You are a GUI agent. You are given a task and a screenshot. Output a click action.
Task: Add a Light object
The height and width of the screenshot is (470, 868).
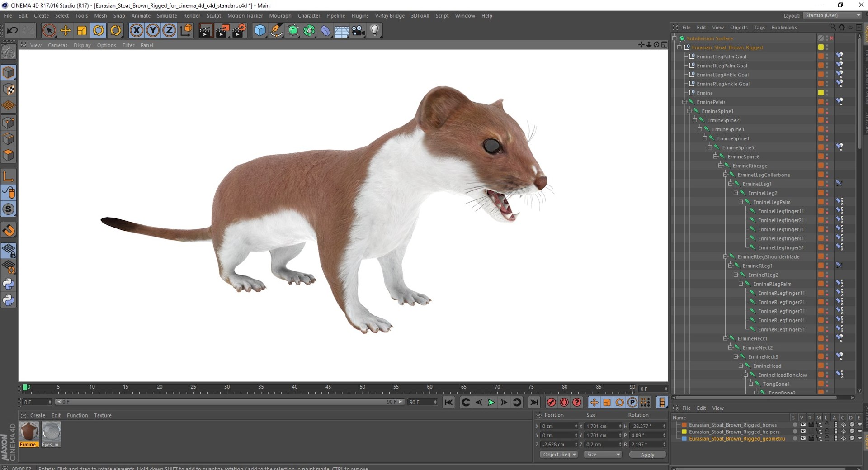pos(375,31)
